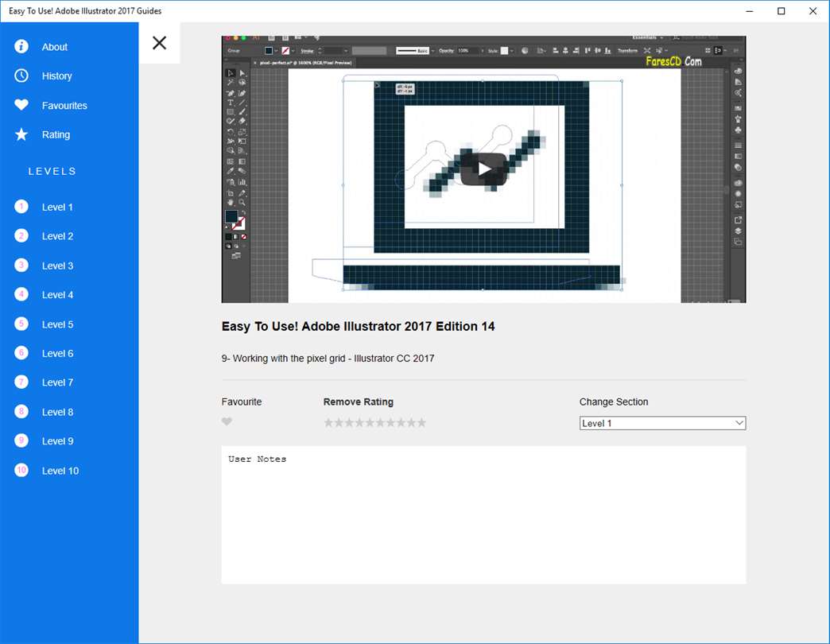Play the pixel grid tutorial video

[x=483, y=169]
